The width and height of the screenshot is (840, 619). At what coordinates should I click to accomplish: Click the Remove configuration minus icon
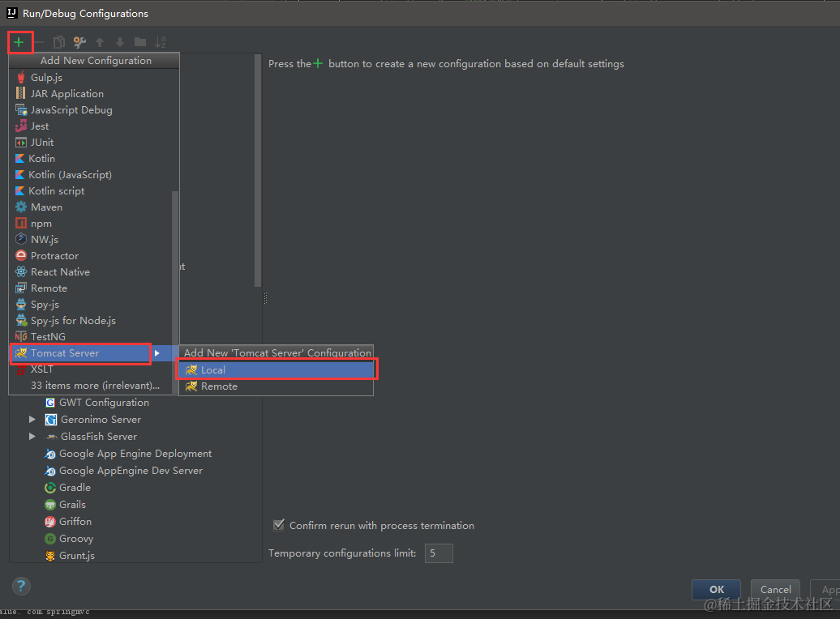(x=39, y=41)
